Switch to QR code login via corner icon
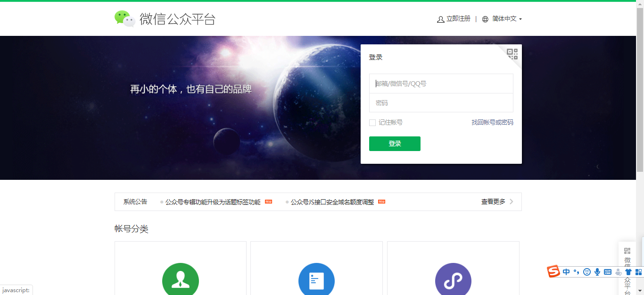This screenshot has width=644, height=295. point(512,54)
